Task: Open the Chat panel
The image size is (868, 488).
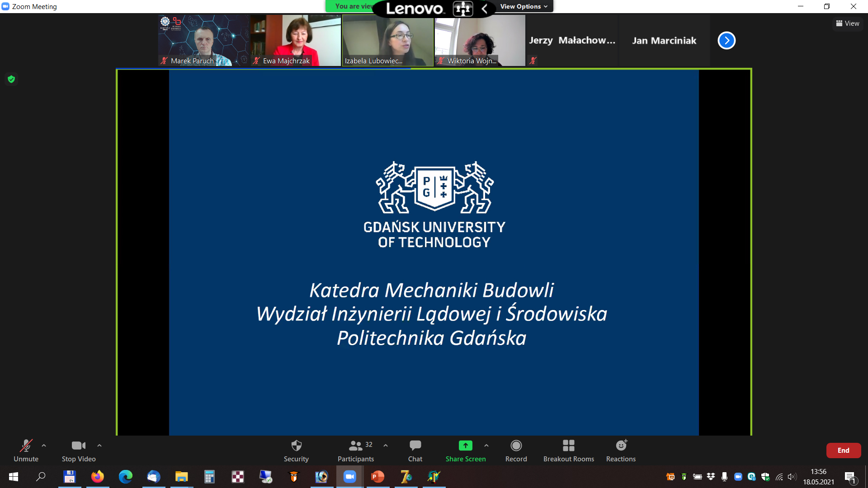Action: pos(415,450)
